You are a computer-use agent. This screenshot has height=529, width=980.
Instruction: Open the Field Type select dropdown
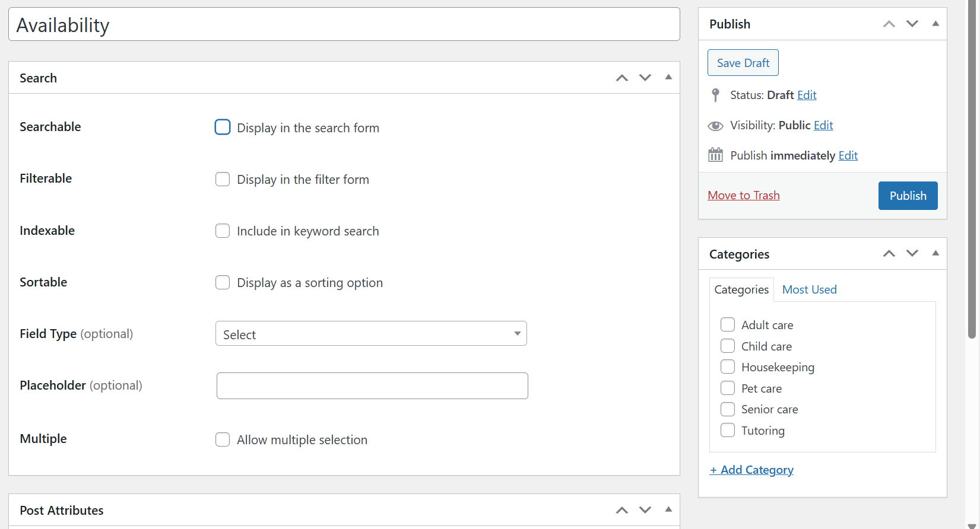pos(371,334)
